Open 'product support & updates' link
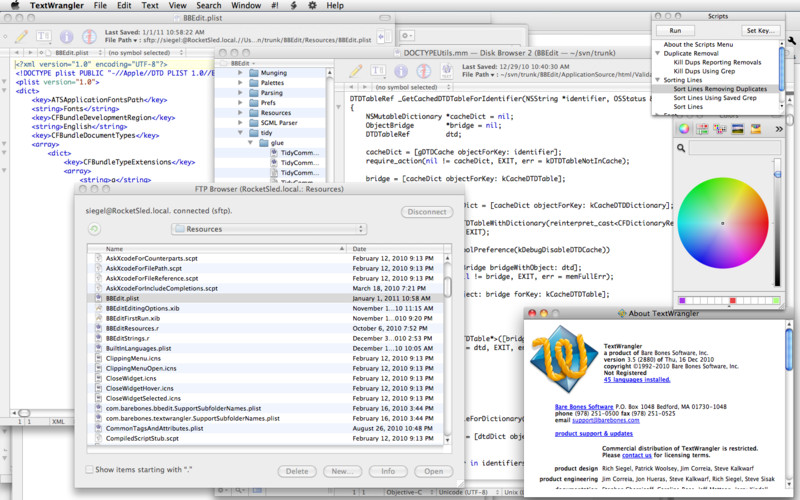Screen dimensions: 800x500 [x=594, y=434]
